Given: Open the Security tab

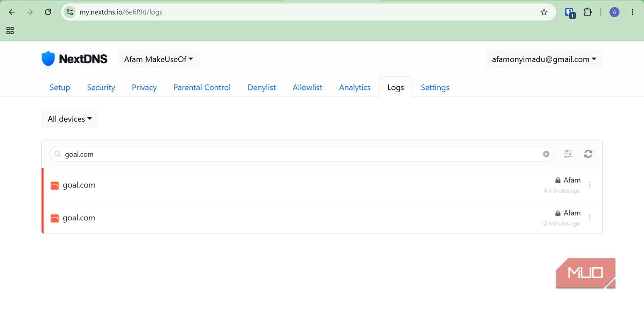Looking at the screenshot, I should 101,88.
